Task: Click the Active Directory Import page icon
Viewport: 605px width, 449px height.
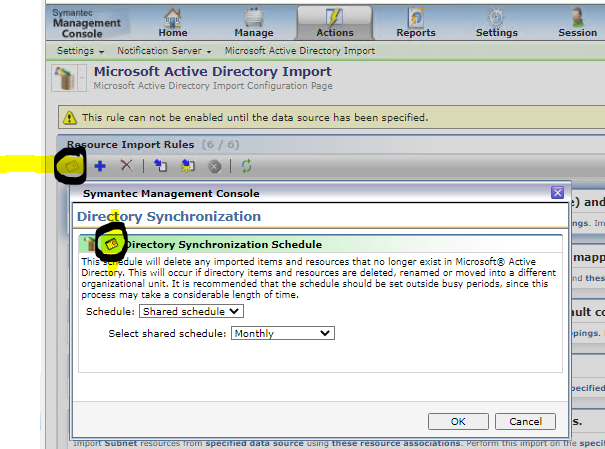Action: coord(64,78)
